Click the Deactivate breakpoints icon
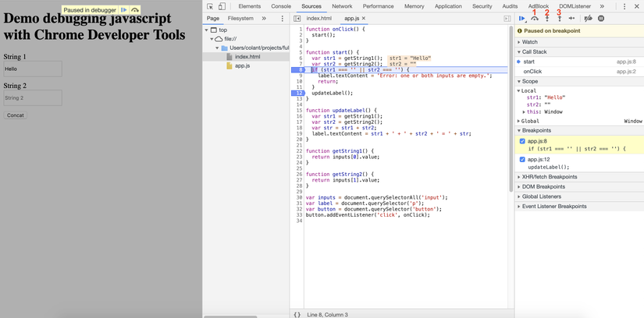 pyautogui.click(x=588, y=18)
